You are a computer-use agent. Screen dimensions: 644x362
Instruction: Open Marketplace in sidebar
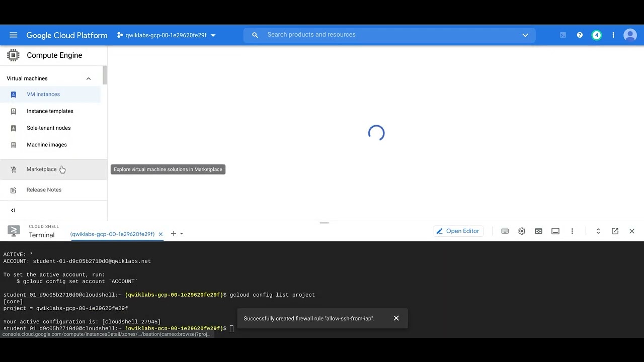pyautogui.click(x=53, y=169)
